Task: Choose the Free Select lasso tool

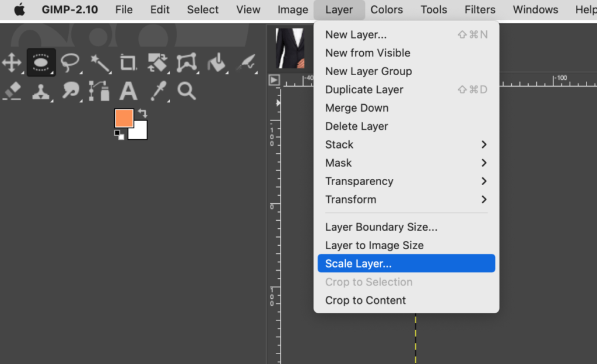Action: pyautogui.click(x=70, y=62)
